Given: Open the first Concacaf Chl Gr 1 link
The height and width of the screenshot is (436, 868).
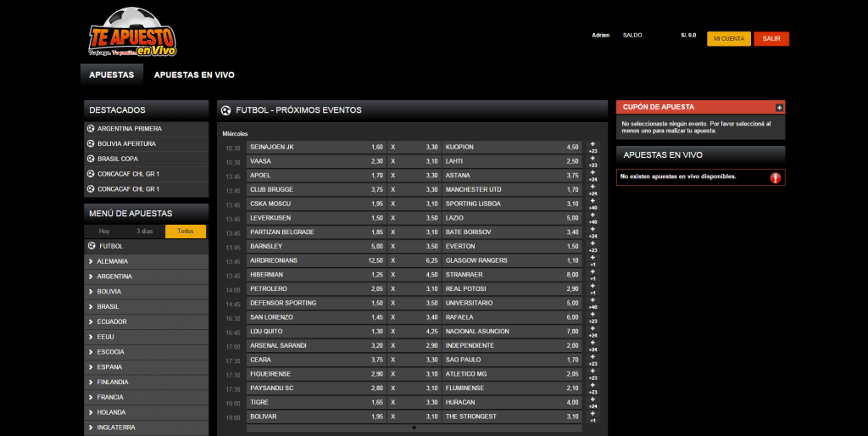Looking at the screenshot, I should click(x=146, y=174).
